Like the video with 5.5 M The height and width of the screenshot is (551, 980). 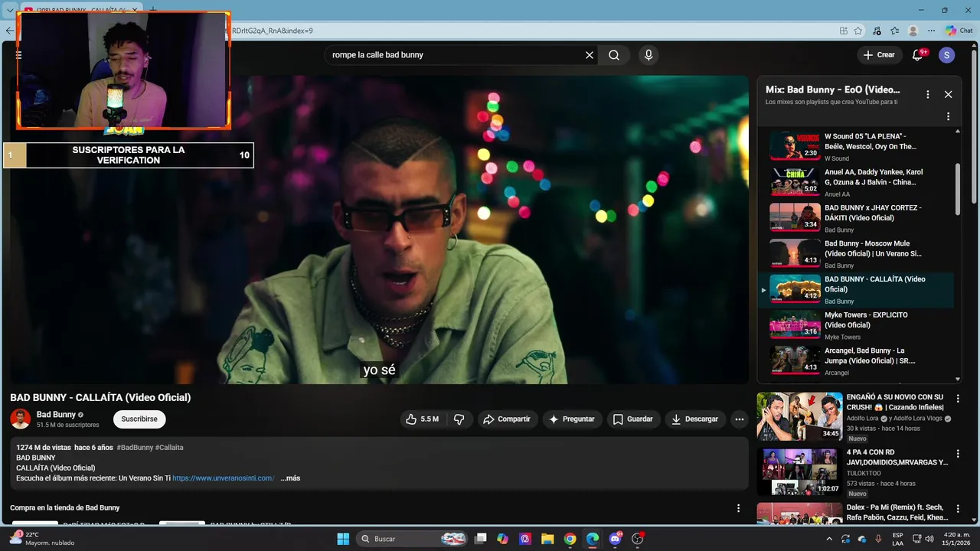pos(422,419)
